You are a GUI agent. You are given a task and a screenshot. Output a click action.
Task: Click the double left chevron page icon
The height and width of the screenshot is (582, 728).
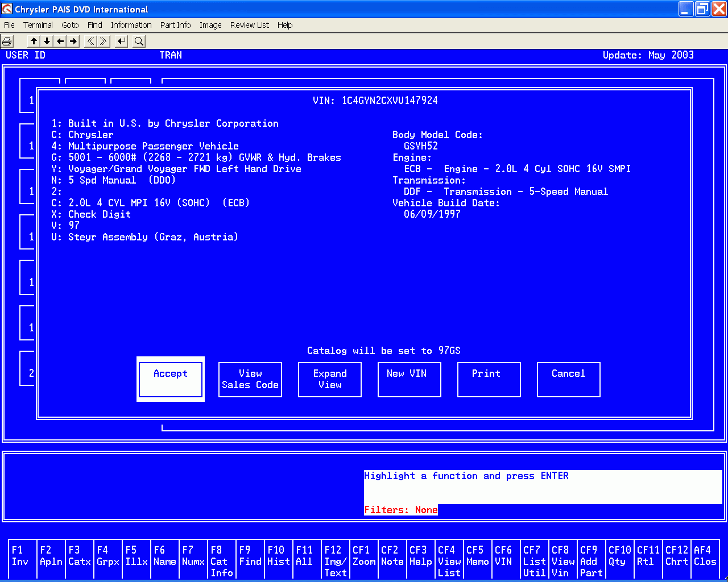(x=90, y=41)
